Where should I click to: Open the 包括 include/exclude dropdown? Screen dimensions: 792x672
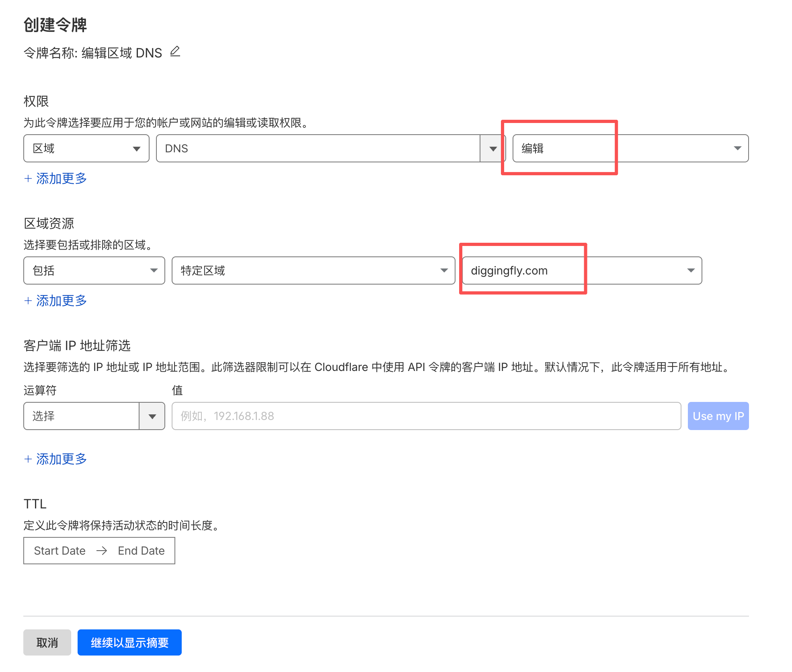(x=94, y=271)
